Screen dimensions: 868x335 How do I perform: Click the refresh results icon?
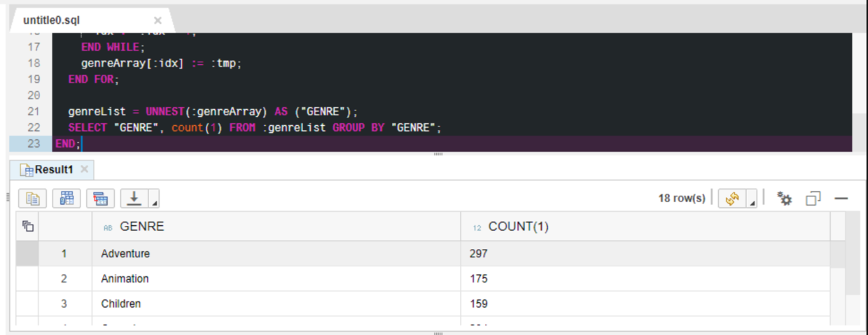(732, 199)
